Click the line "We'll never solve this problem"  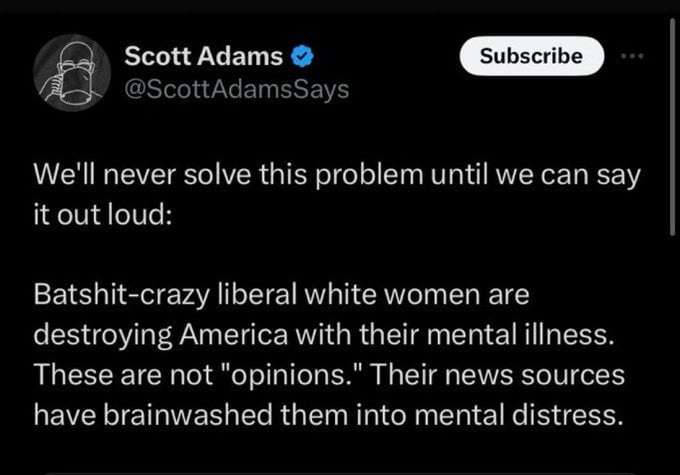click(x=228, y=174)
